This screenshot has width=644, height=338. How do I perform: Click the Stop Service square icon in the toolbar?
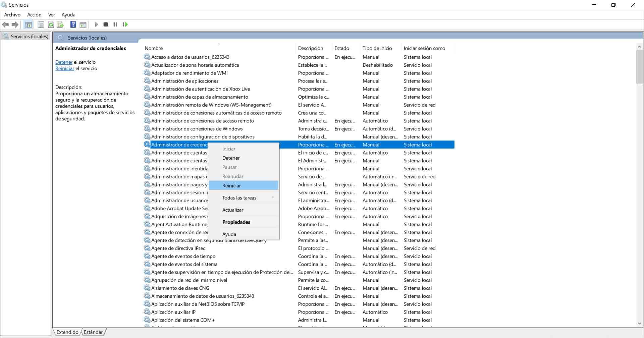[x=106, y=24]
